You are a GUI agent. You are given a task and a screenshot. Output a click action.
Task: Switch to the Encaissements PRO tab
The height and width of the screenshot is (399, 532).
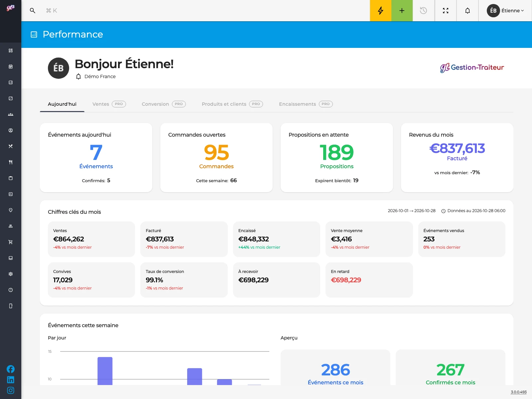(x=306, y=104)
